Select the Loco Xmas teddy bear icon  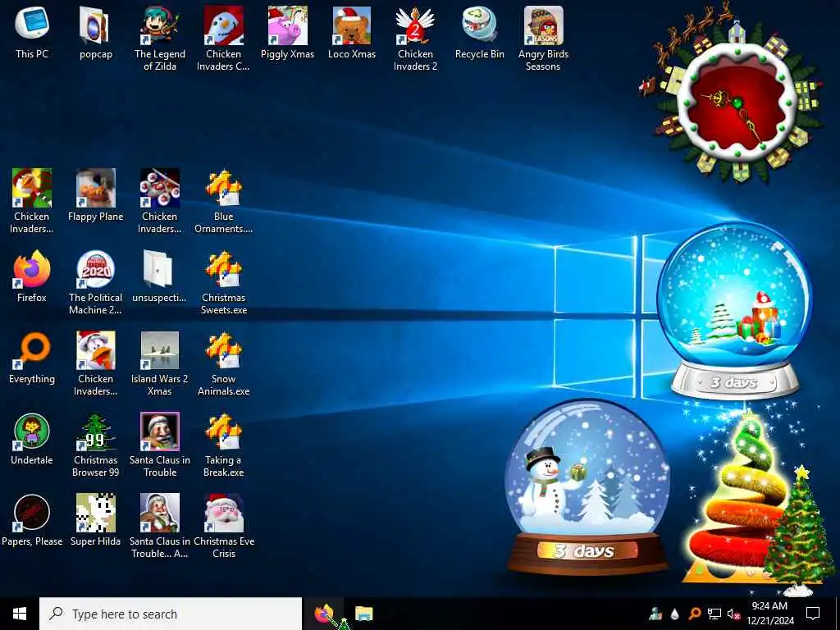tap(351, 33)
